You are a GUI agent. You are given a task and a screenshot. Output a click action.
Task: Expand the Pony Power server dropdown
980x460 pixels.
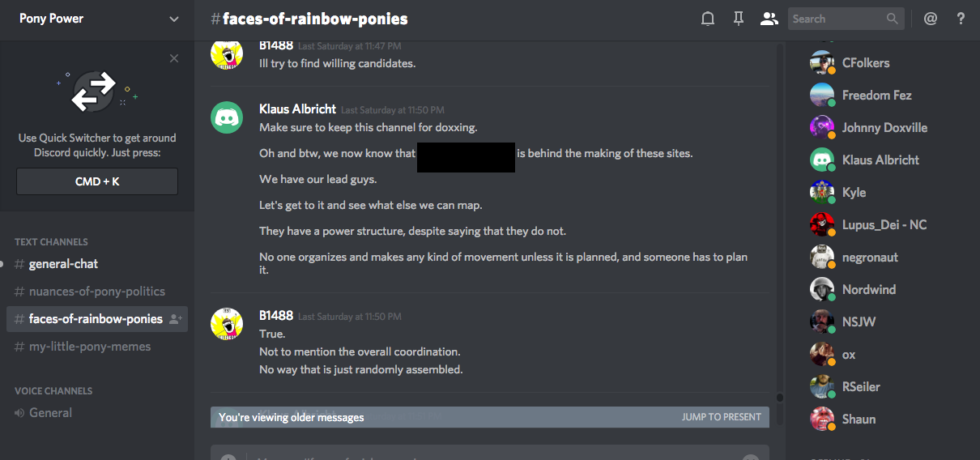(174, 19)
